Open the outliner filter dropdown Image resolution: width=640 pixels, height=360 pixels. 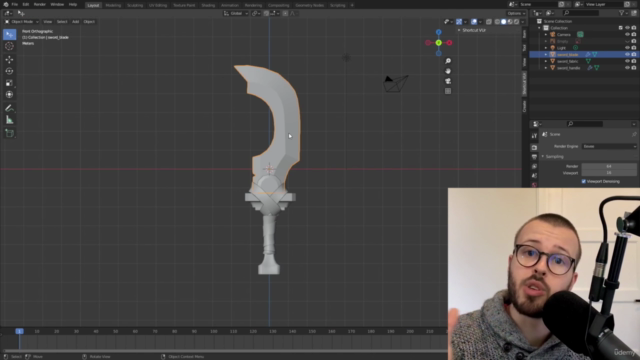623,13
